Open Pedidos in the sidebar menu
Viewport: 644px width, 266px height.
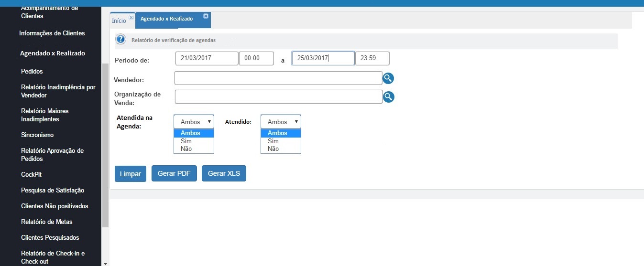32,71
